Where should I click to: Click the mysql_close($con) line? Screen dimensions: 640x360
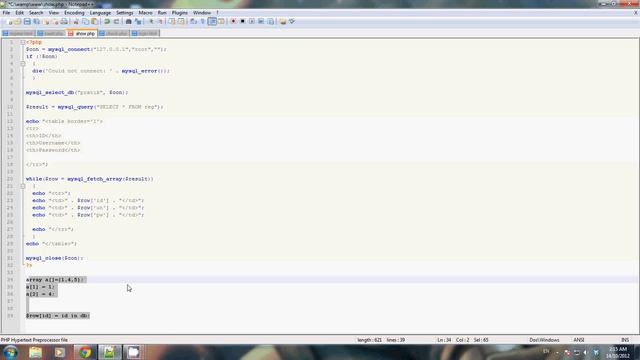click(54, 258)
